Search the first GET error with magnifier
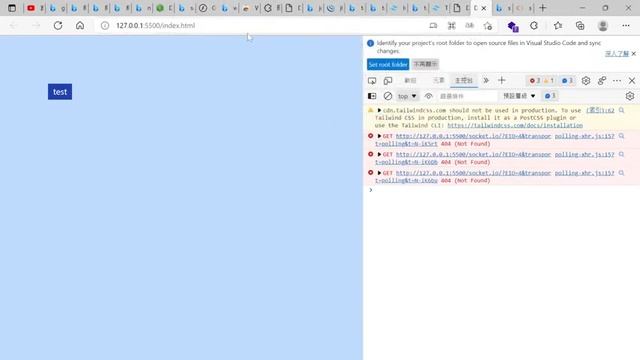Viewport: 640px width, 360px height. click(621, 136)
